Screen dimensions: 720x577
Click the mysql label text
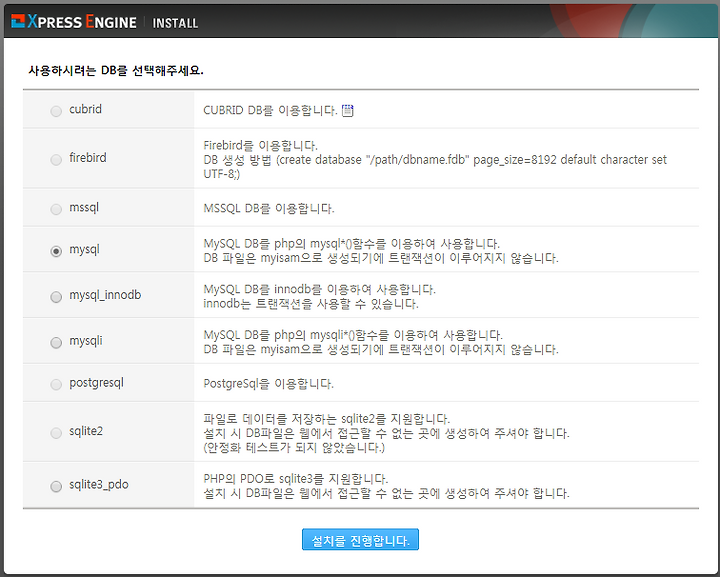(x=84, y=249)
